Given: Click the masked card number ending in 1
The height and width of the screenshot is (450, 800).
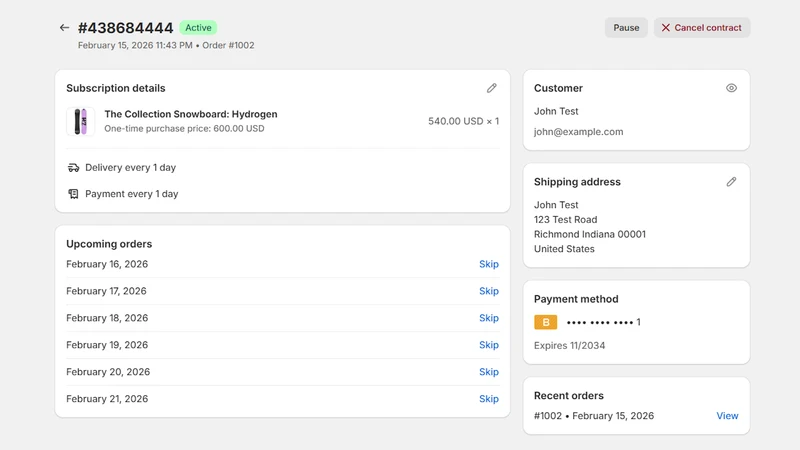Looking at the screenshot, I should click(x=604, y=322).
